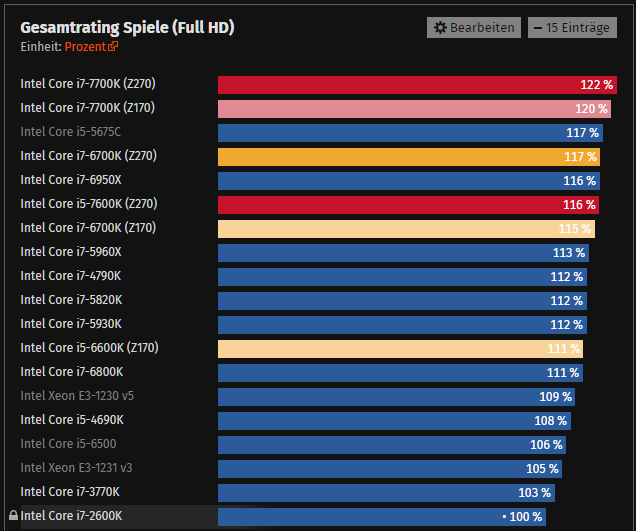Select the Intel Core i7-6950X label

click(x=70, y=180)
